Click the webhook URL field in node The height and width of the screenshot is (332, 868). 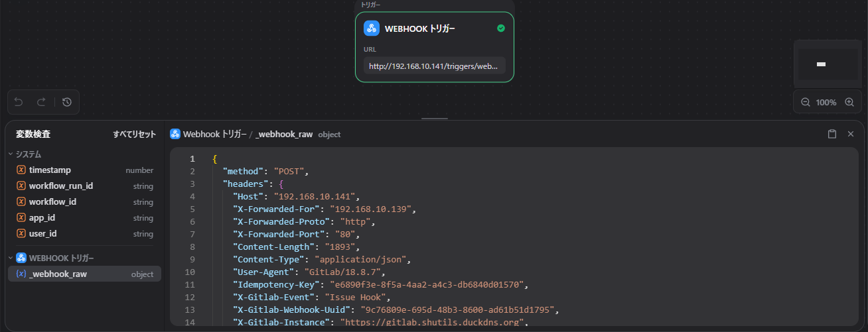point(434,66)
